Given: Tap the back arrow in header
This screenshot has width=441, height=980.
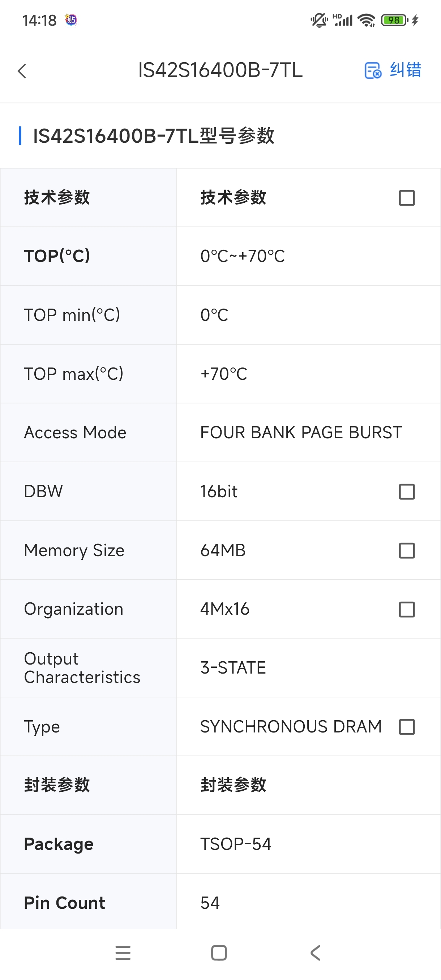Looking at the screenshot, I should tap(22, 71).
